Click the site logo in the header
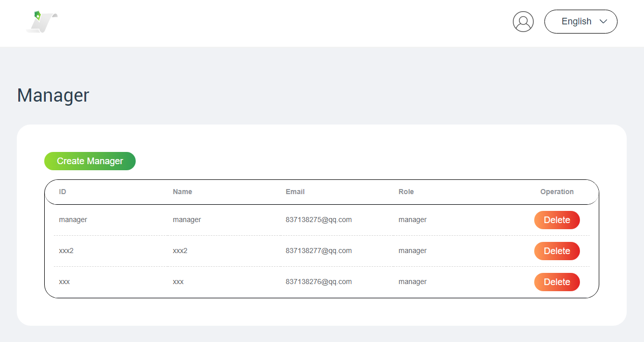The image size is (644, 342). click(42, 22)
